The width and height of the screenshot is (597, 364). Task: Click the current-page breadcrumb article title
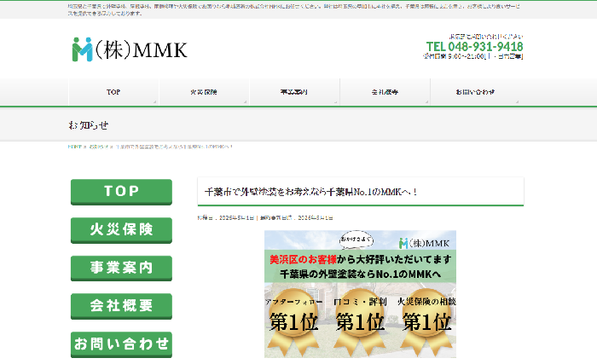coord(174,147)
